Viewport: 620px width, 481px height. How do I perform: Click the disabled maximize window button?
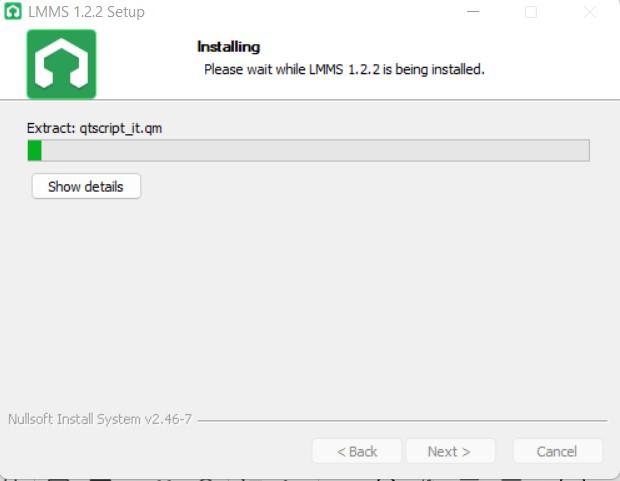coord(531,12)
